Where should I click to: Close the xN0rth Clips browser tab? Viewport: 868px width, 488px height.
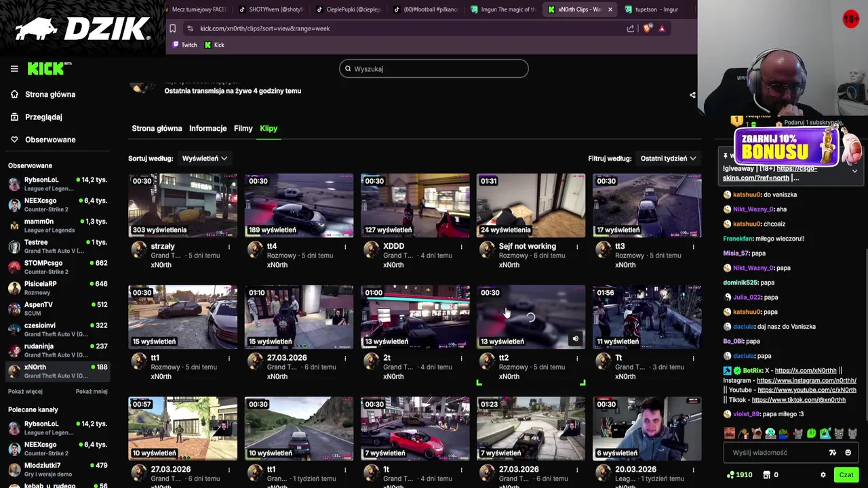610,9
